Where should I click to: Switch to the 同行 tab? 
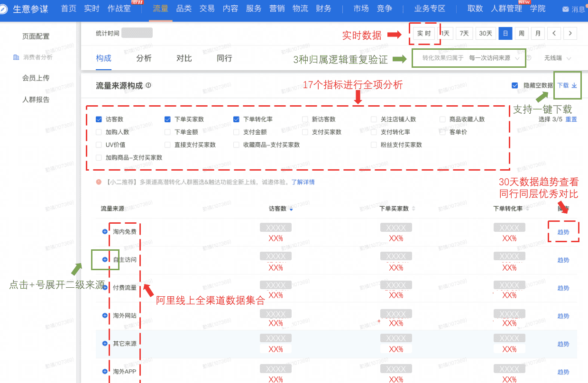(224, 58)
